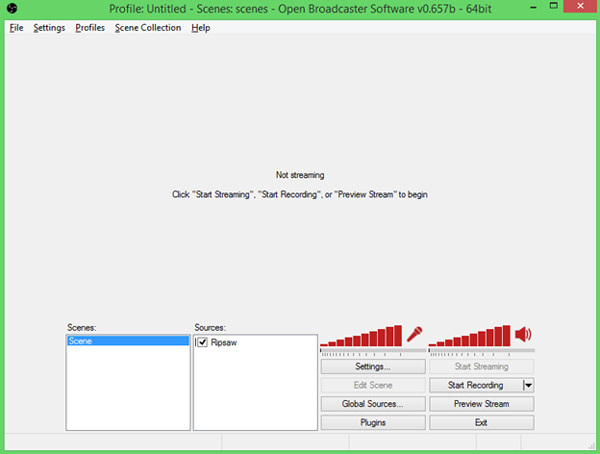Image resolution: width=600 pixels, height=454 pixels.
Task: Click the microphone level meter bars
Action: 361,336
